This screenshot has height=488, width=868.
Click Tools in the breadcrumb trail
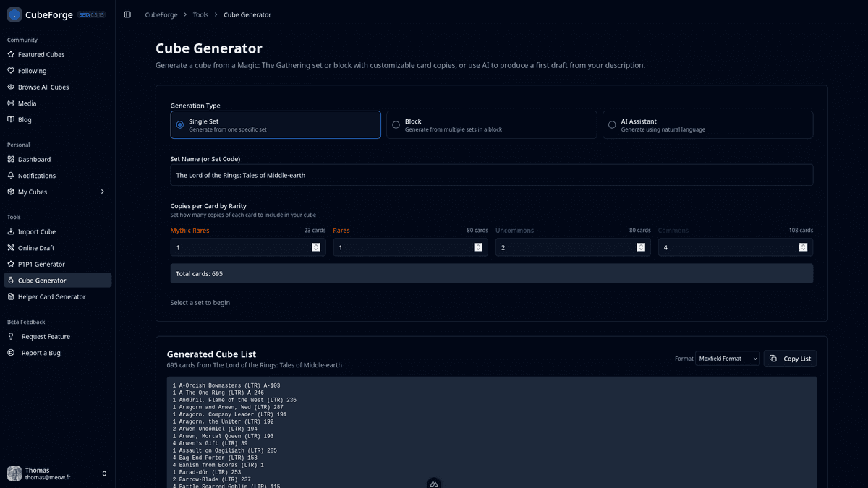pos(200,14)
